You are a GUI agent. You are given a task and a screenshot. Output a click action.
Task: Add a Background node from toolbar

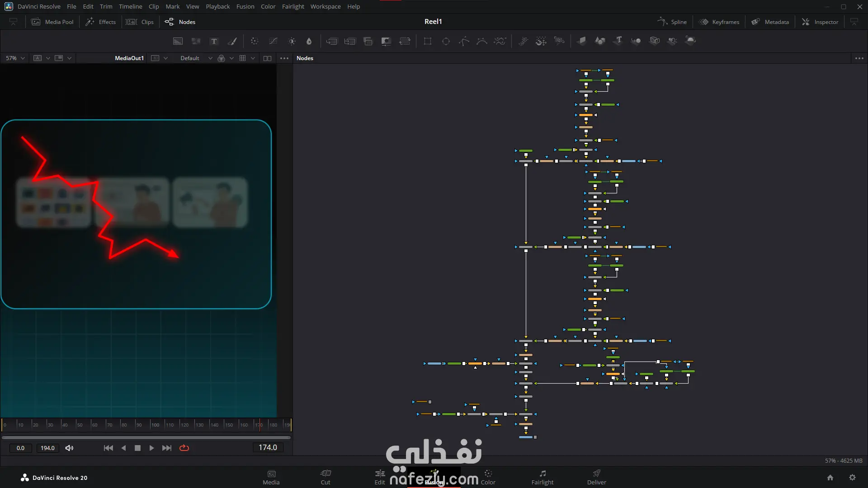tap(178, 41)
